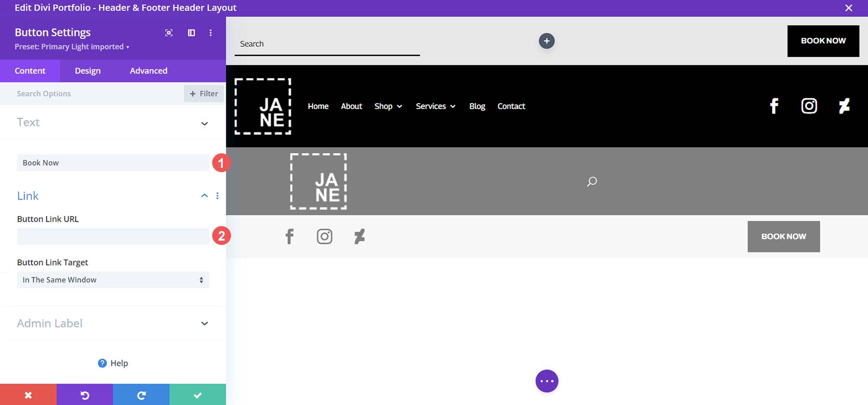Collapse the Link section
868x405 pixels.
204,196
